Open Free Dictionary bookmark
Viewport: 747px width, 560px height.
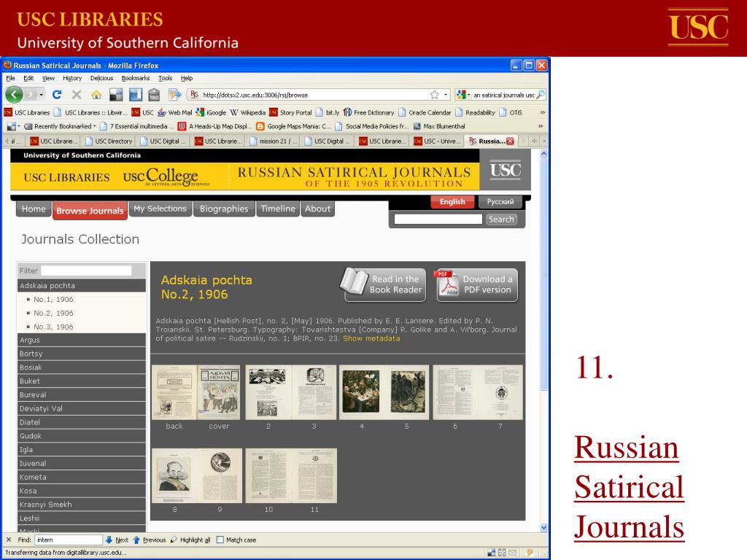coord(368,112)
